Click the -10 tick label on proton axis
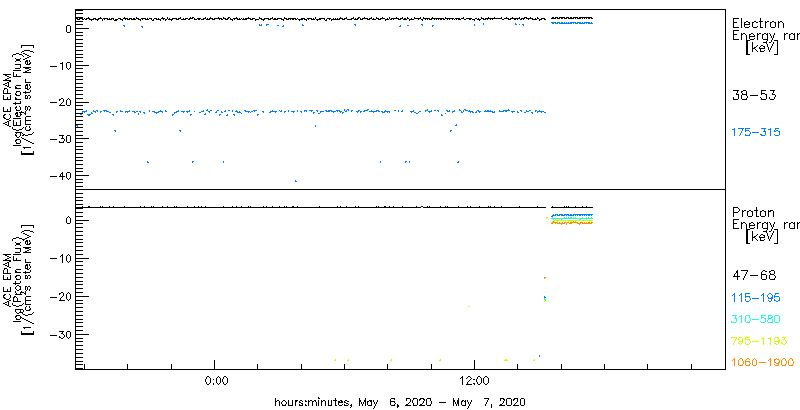800x410 pixels. (60, 258)
